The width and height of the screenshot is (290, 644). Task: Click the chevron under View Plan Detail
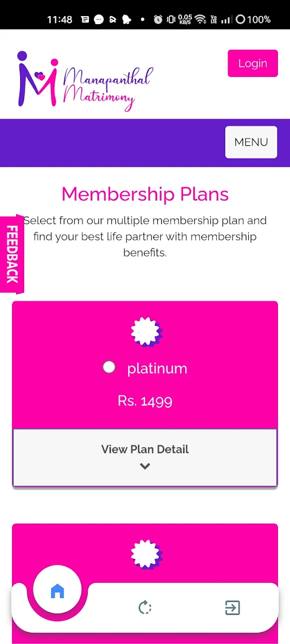[145, 466]
